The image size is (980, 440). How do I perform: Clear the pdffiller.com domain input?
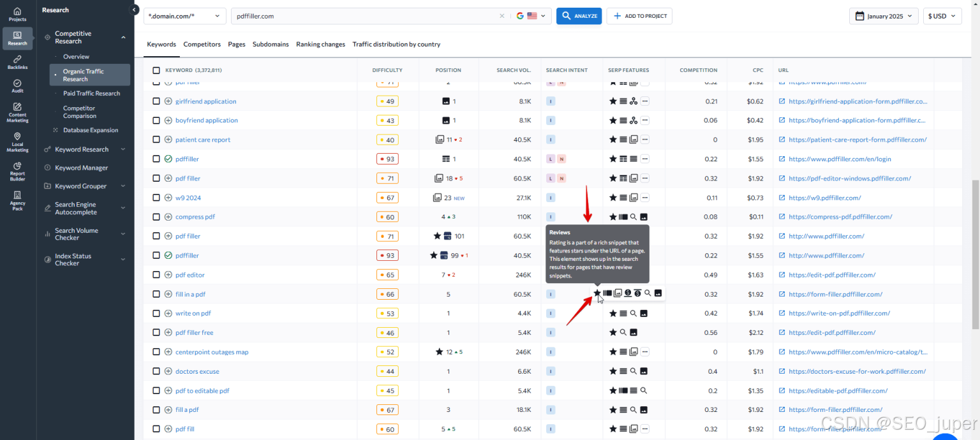[501, 16]
